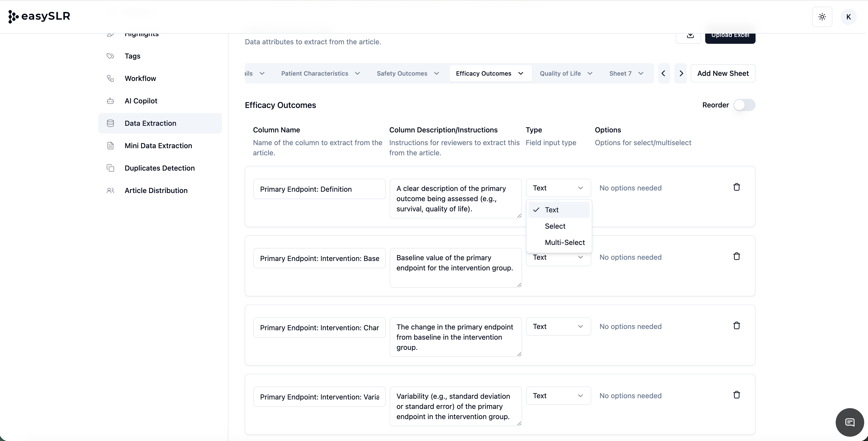
Task: Click trash icon for Baseline value row
Action: point(736,257)
